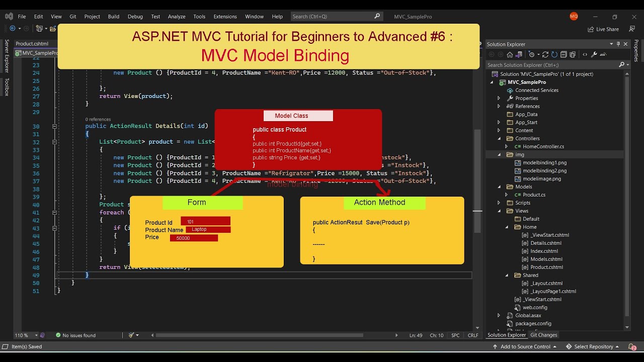The image size is (644, 362).
Task: Refresh the Solution Explorer
Action: tap(554, 54)
